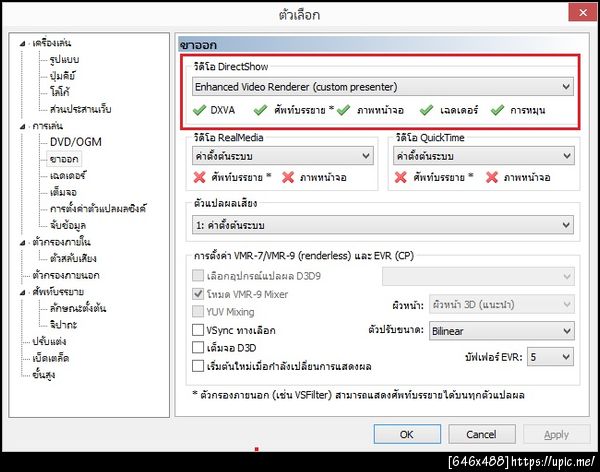The height and width of the screenshot is (472, 600).
Task: Open the DirectShow video renderer dropdown
Action: click(383, 87)
